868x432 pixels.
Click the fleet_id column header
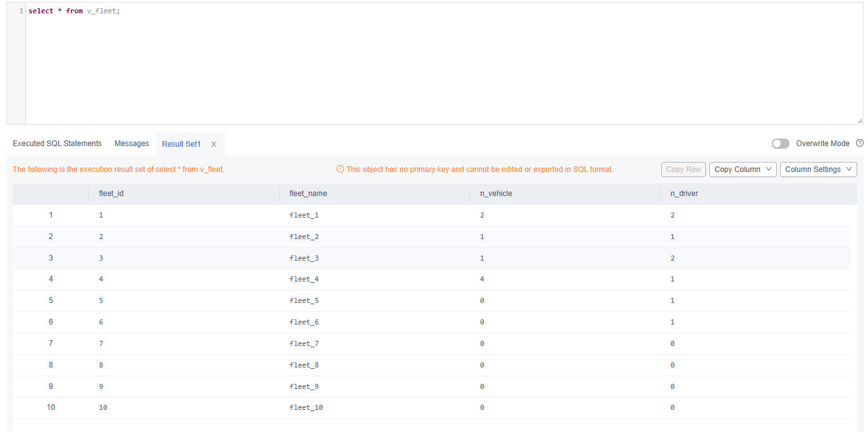111,194
